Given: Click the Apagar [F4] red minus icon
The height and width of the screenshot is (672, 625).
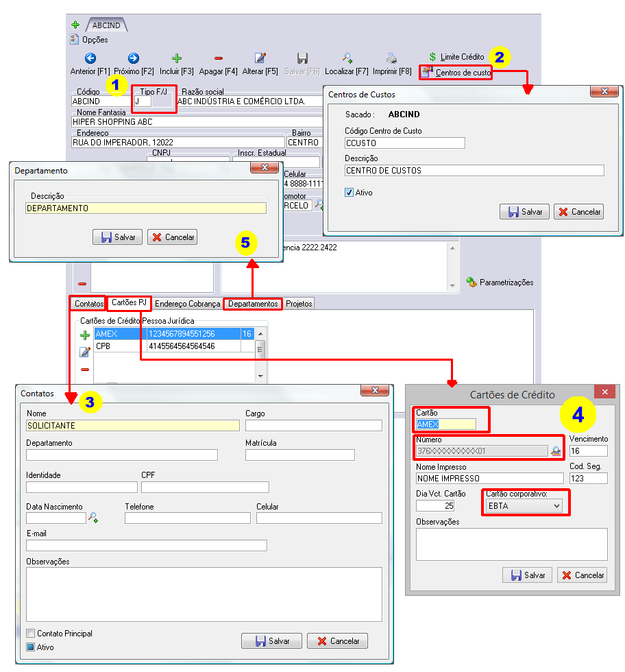Looking at the screenshot, I should click(x=219, y=58).
